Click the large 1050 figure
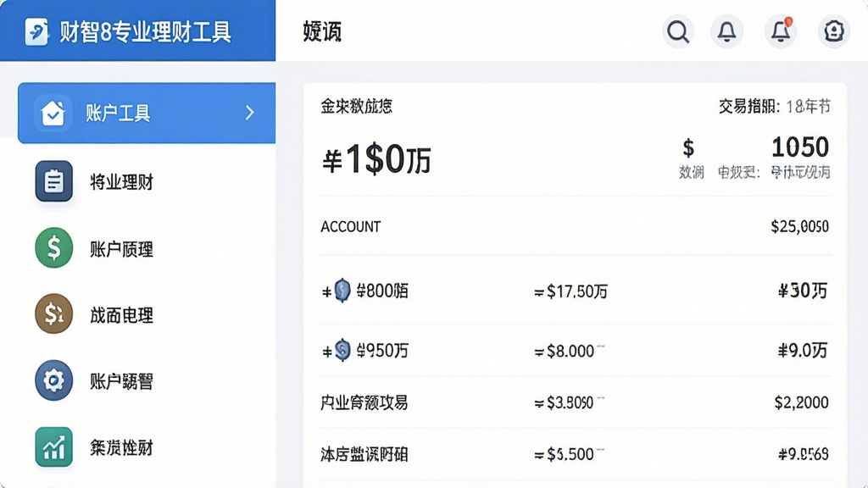The width and height of the screenshot is (868, 488). tap(800, 147)
